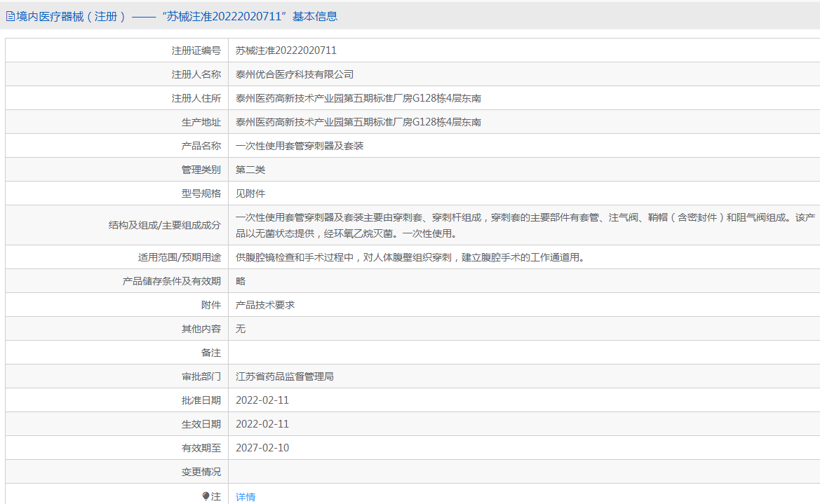Click the structure description paragraph about 穿刺套
Screen dimensions: 820x504
click(x=525, y=225)
